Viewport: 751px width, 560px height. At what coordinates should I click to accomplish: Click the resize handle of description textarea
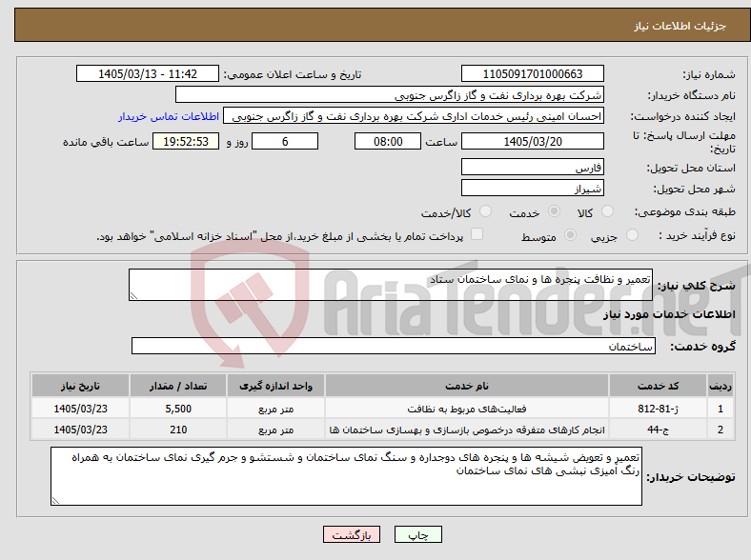pos(133,296)
